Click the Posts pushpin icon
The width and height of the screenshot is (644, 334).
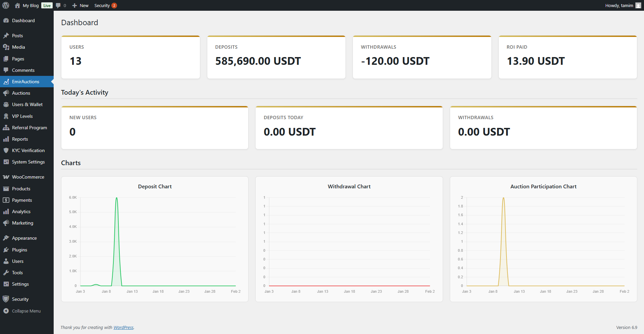click(6, 36)
